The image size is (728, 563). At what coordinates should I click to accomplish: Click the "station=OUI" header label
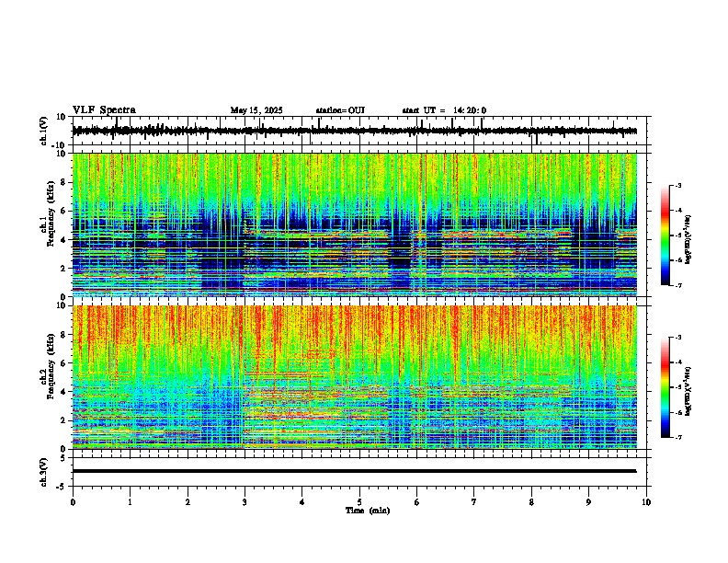point(340,110)
